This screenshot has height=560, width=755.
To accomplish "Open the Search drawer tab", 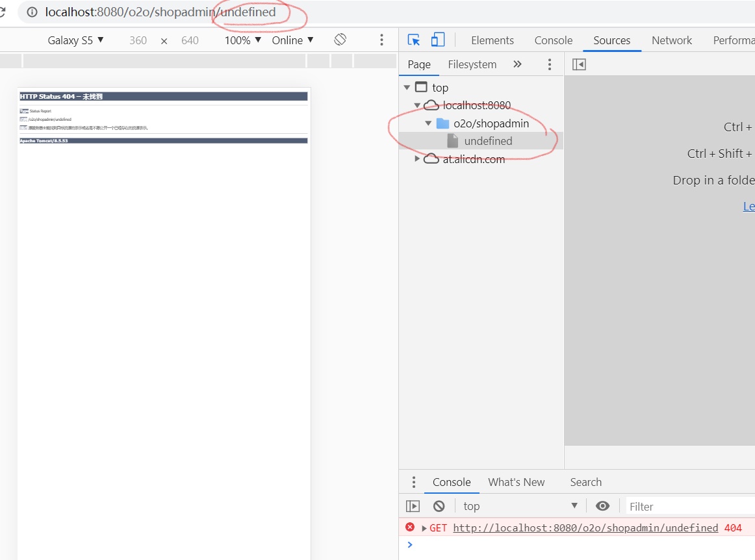I will click(x=585, y=482).
